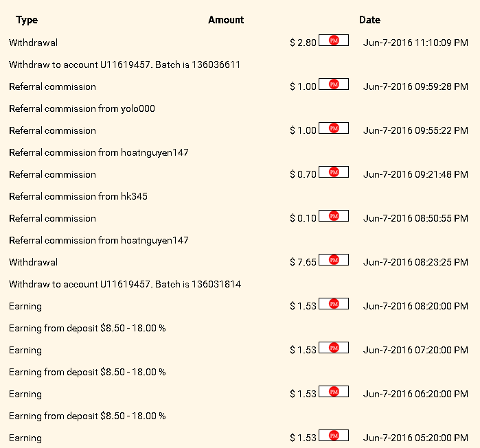Click the Amount column header
The width and height of the screenshot is (480, 448).
[226, 20]
